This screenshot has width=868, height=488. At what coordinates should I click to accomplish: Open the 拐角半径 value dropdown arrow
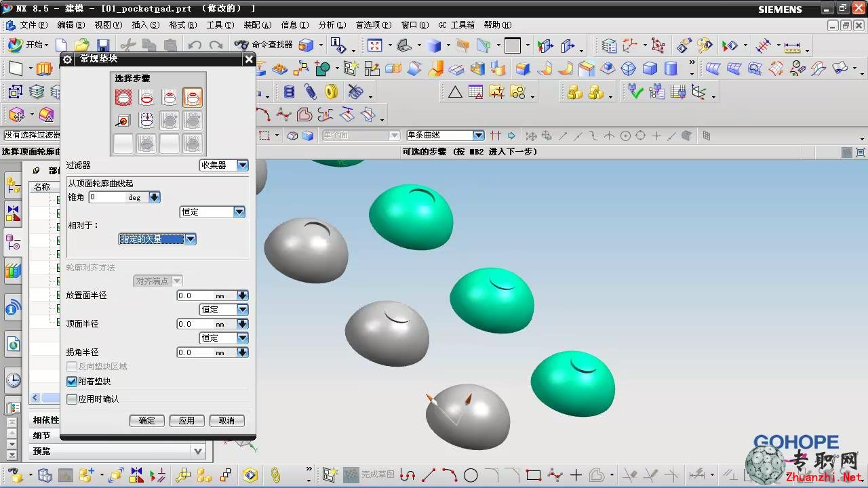(243, 352)
